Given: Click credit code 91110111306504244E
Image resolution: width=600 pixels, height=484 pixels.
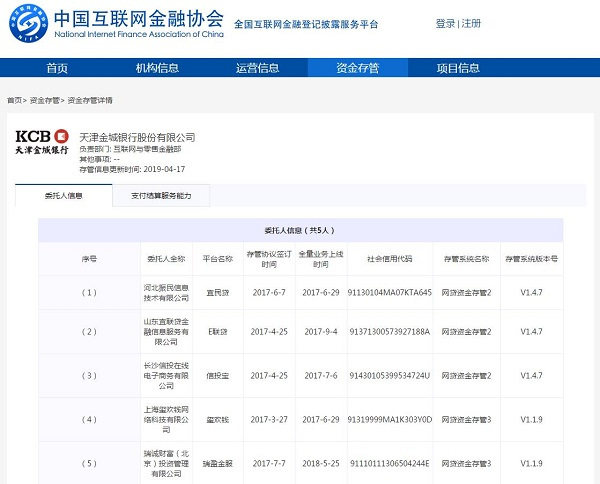Looking at the screenshot, I should (390, 464).
